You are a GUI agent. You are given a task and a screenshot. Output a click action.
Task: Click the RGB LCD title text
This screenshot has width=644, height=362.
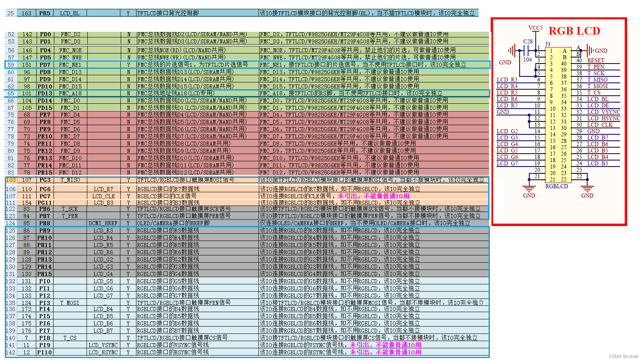pyautogui.click(x=575, y=31)
